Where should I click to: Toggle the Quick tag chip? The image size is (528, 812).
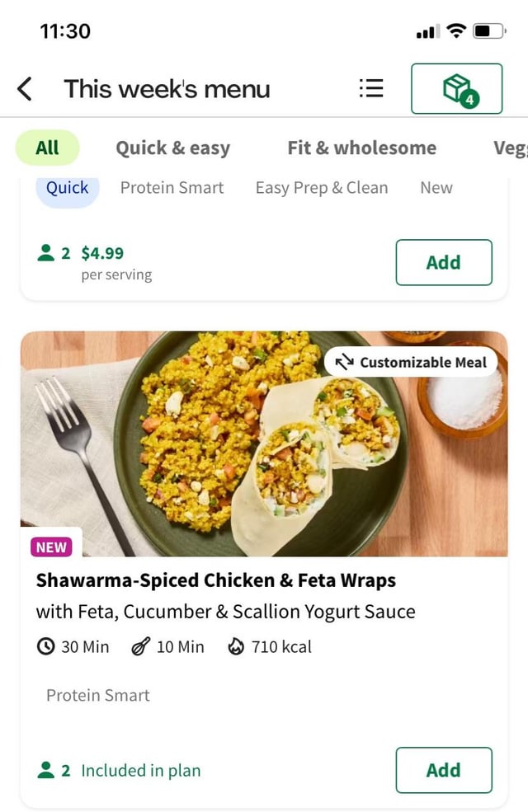tap(67, 188)
